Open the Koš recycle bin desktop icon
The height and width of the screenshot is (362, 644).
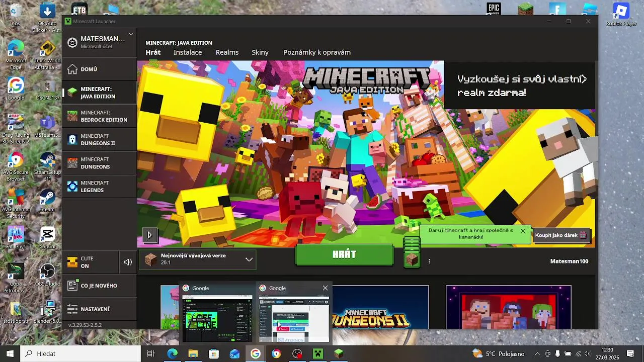pyautogui.click(x=16, y=14)
